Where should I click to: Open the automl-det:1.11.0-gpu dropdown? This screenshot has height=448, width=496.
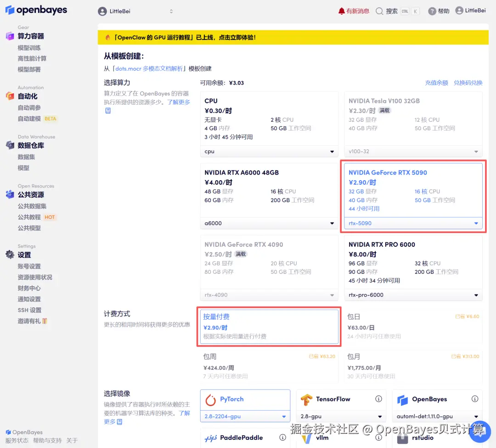[437, 416]
